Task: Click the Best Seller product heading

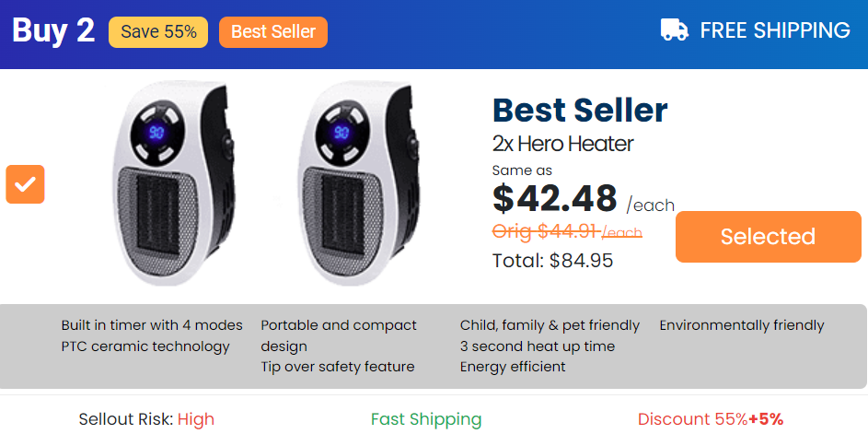Action: (x=580, y=111)
